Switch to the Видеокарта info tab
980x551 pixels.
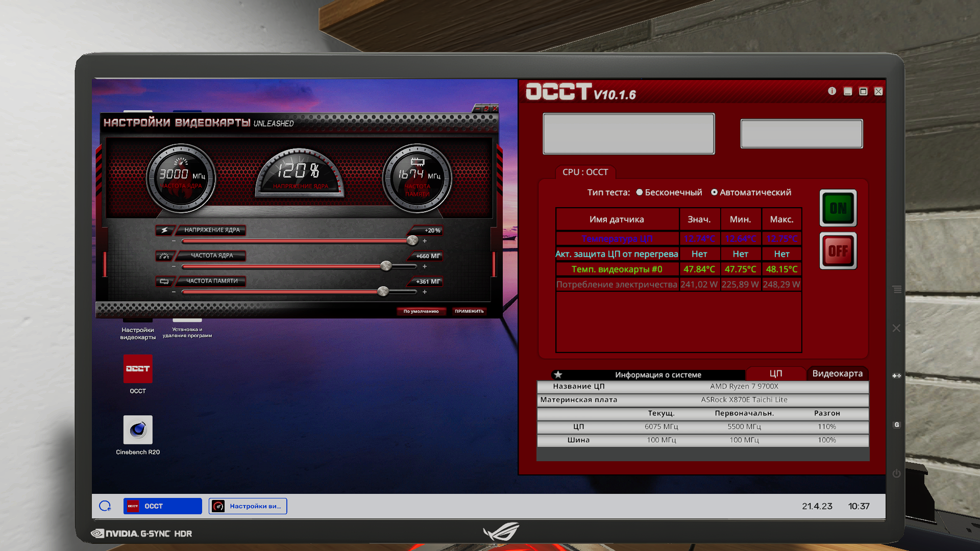click(837, 373)
